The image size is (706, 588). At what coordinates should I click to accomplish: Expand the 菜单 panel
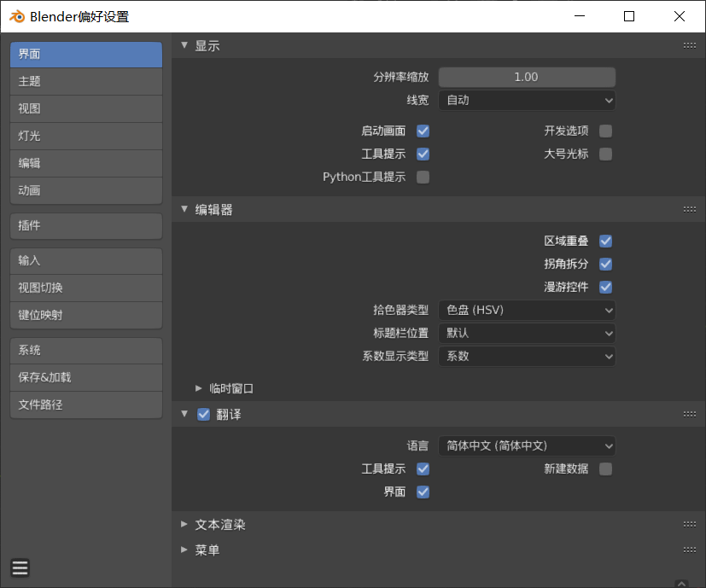(x=184, y=550)
